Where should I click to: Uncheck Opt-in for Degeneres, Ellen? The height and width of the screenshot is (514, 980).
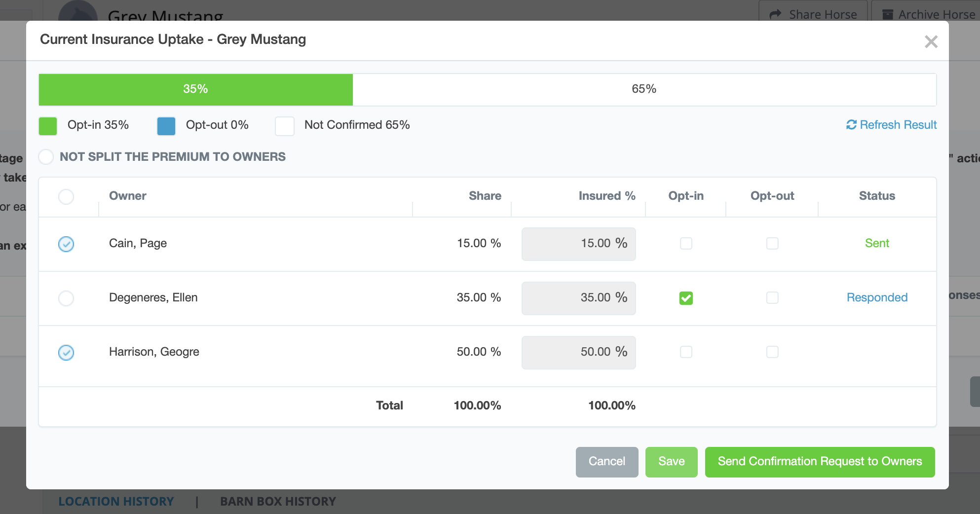click(x=686, y=298)
